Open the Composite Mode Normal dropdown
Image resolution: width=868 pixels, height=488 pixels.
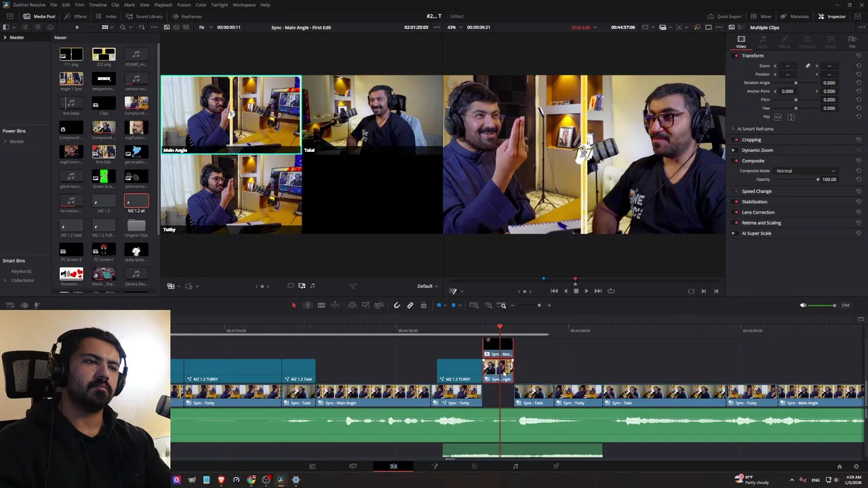(x=806, y=171)
